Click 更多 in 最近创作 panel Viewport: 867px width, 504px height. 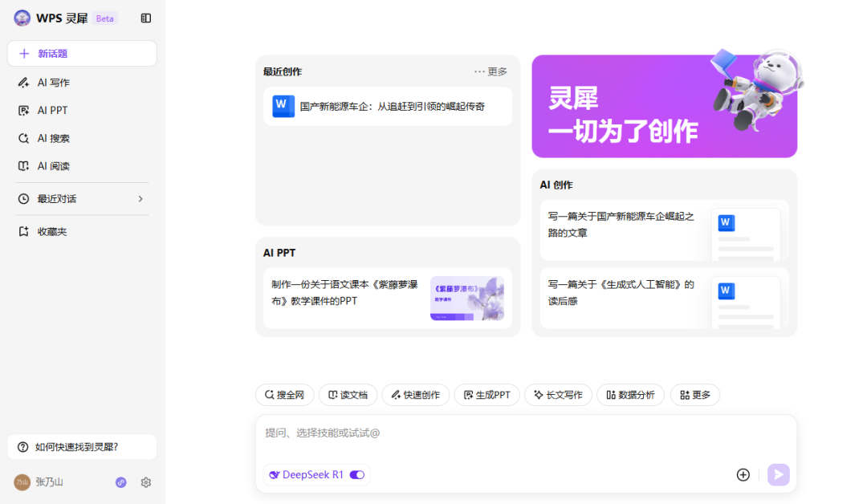490,72
